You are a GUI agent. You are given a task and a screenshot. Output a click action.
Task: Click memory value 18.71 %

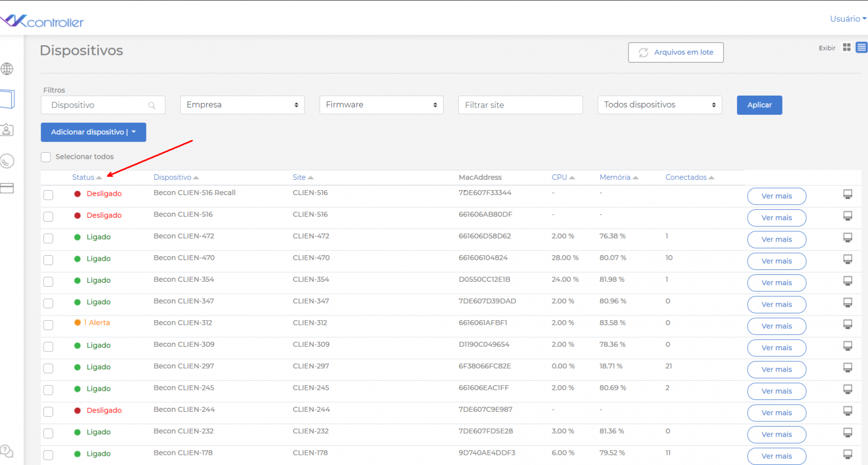pyautogui.click(x=611, y=366)
